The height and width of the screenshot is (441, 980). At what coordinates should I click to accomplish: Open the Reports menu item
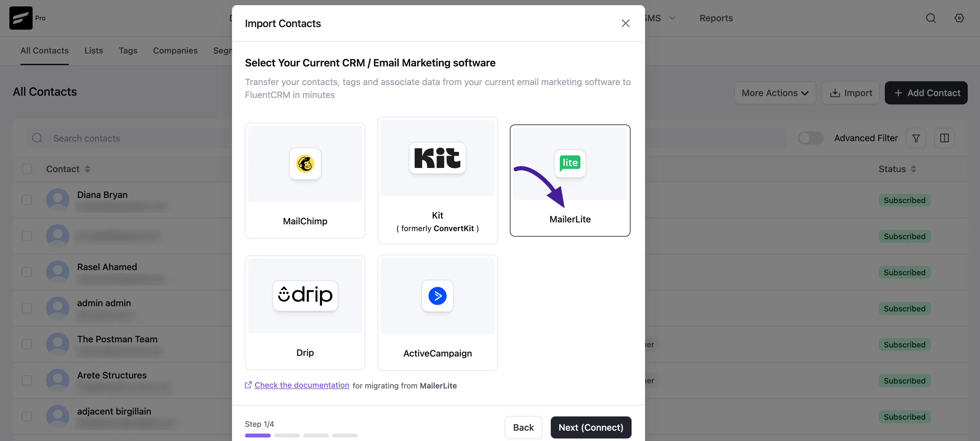(716, 18)
